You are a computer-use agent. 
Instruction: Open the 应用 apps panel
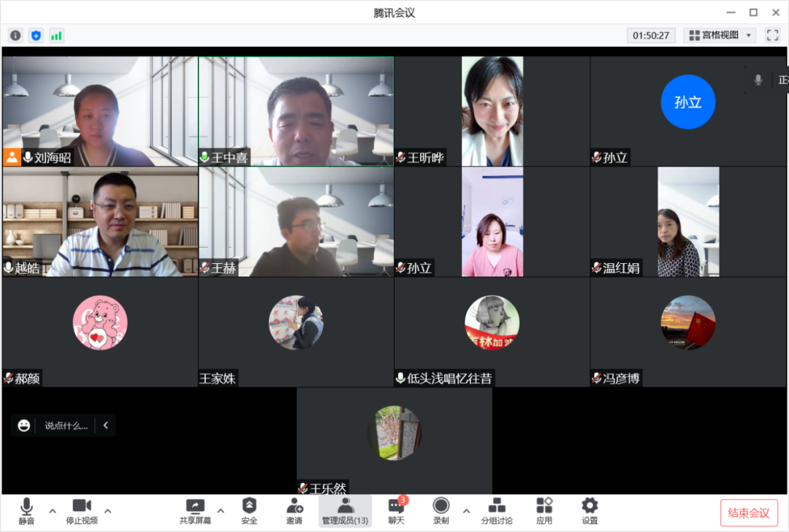544,510
